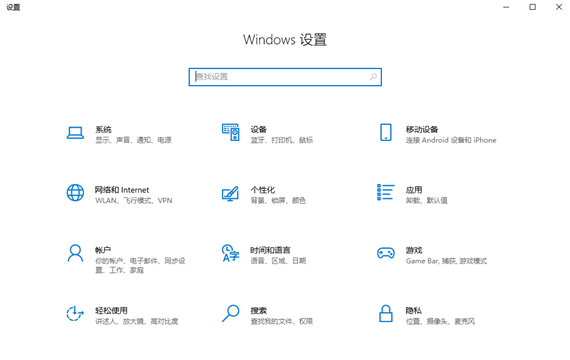Open the 搜索 magnifier category icon
The image size is (570, 360).
[230, 313]
